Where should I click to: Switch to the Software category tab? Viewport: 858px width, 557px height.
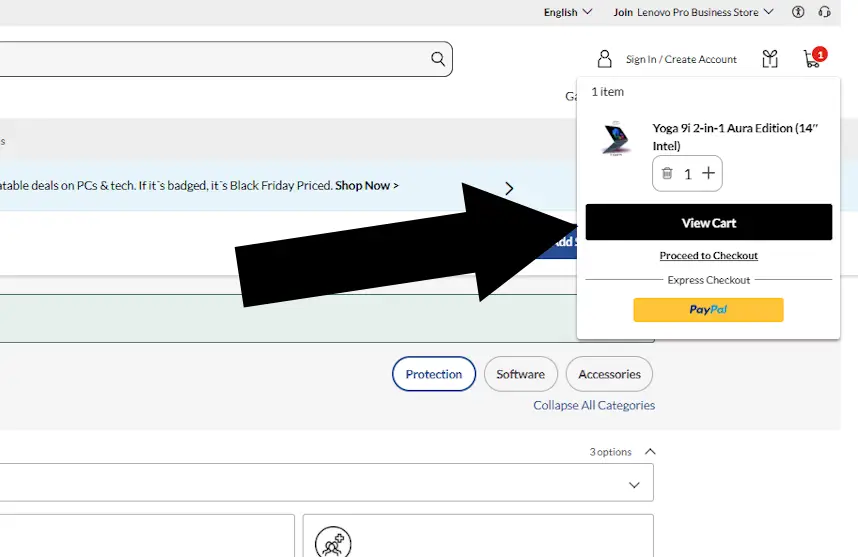tap(520, 374)
